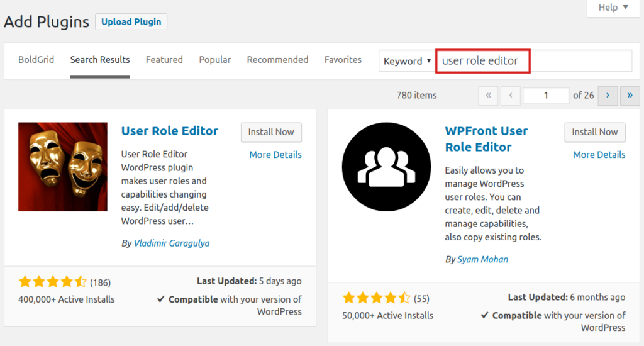Go to next page of results

tap(607, 95)
